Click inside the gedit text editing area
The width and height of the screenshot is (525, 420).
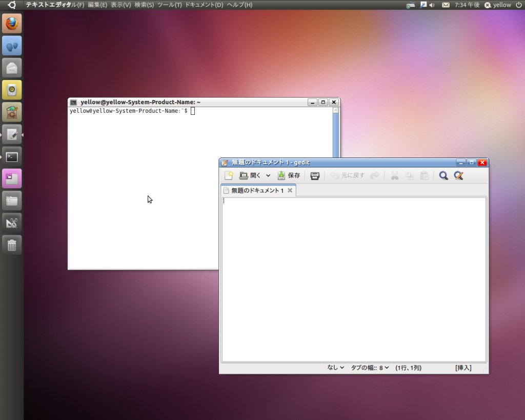pyautogui.click(x=354, y=279)
